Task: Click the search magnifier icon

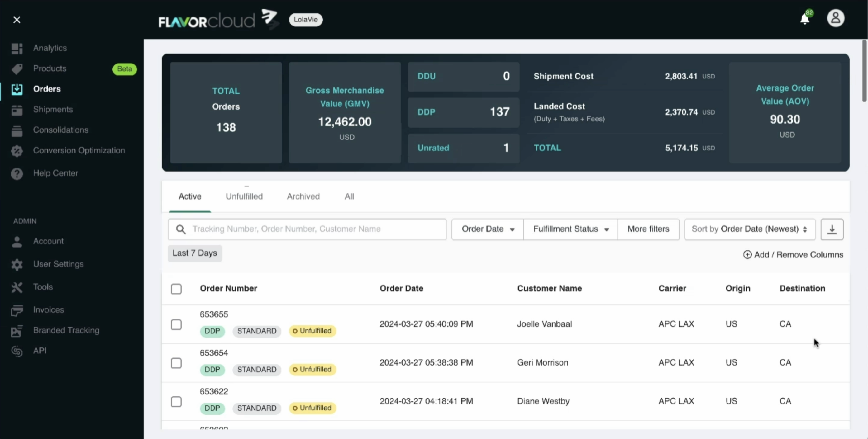Action: pos(181,229)
